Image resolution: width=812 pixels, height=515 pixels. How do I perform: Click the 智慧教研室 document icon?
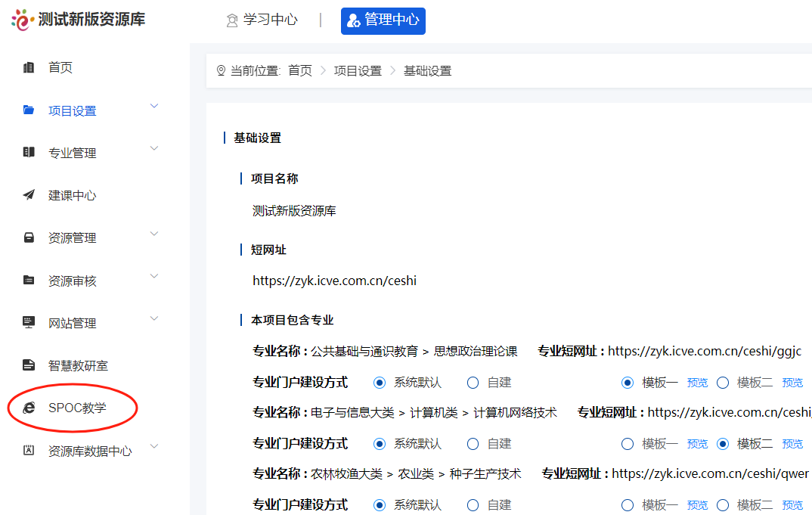pyautogui.click(x=29, y=365)
